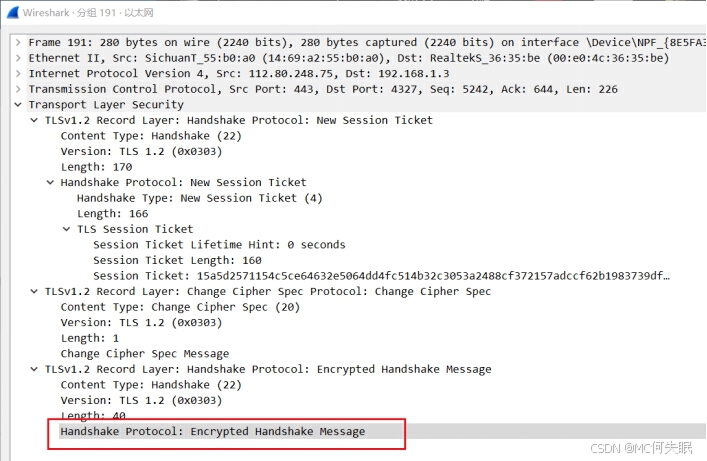This screenshot has height=461, width=707.
Task: Collapse the Transport Layer Security section
Action: pos(19,105)
